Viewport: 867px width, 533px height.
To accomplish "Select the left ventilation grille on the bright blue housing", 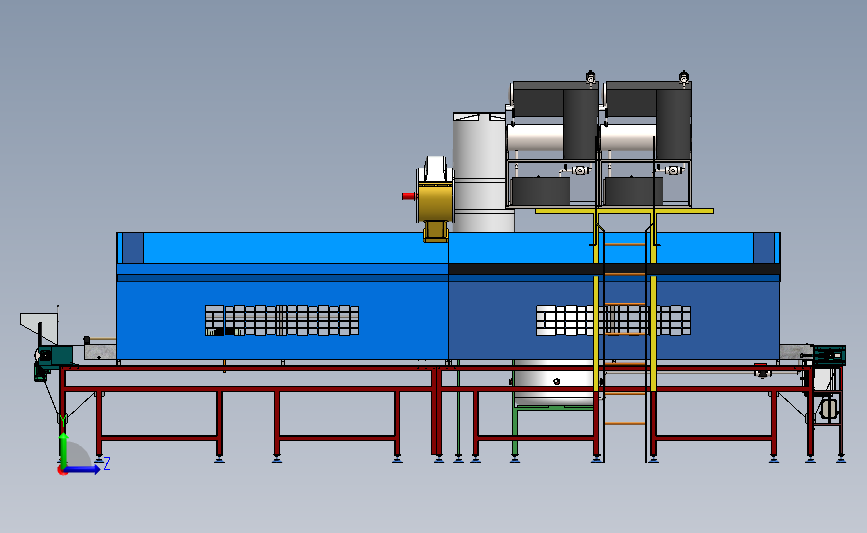I will pyautogui.click(x=282, y=321).
